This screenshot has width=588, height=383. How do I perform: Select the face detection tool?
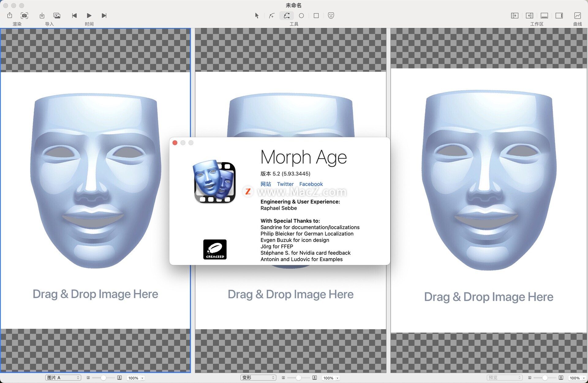pyautogui.click(x=331, y=15)
